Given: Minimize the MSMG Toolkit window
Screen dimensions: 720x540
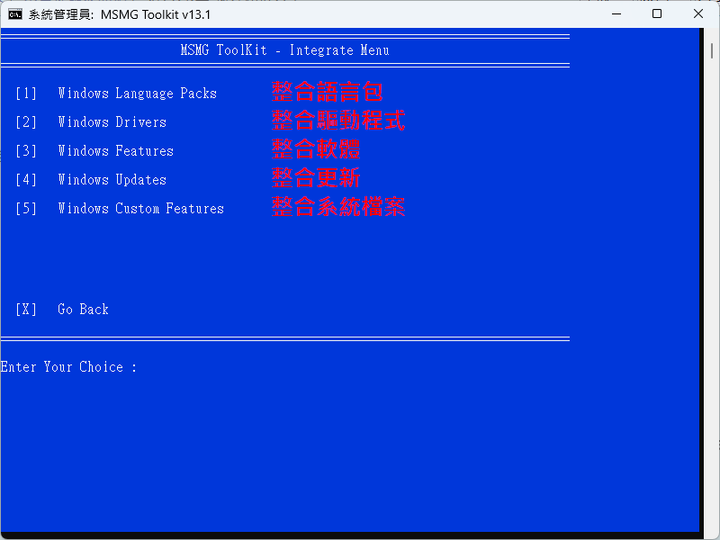Looking at the screenshot, I should pyautogui.click(x=617, y=14).
